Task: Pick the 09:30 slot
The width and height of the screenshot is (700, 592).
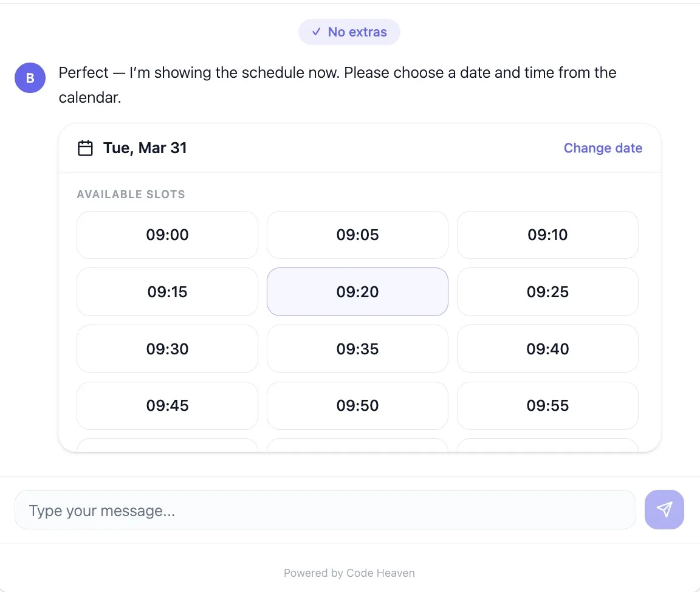Action: 167,349
